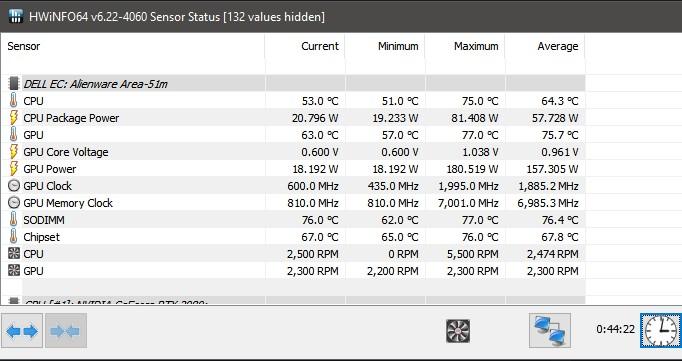The width and height of the screenshot is (682, 361).
Task: Click thermometer icon beside SODIMM
Action: tap(13, 220)
